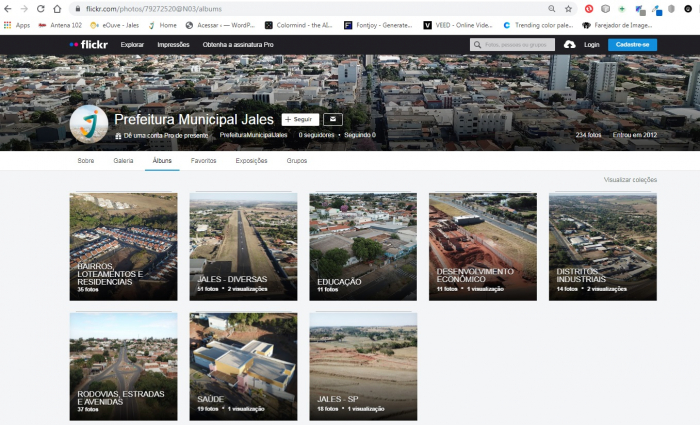Open the VEED Online Video bookmark
The height and width of the screenshot is (425, 700).
point(458,25)
